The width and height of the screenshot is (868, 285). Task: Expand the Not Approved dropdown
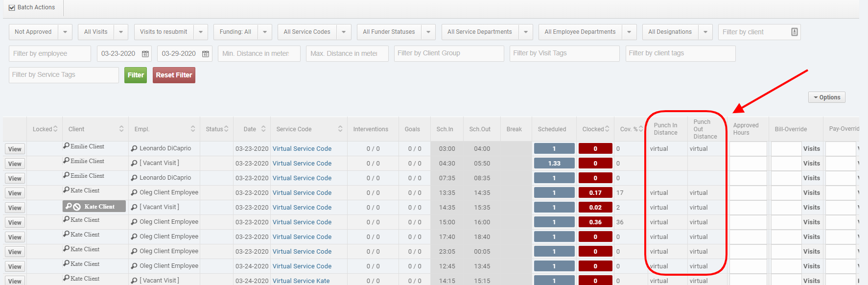[65, 32]
